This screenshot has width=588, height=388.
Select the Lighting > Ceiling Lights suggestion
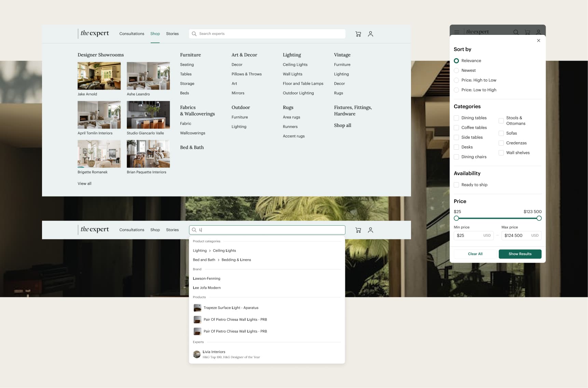[215, 250]
